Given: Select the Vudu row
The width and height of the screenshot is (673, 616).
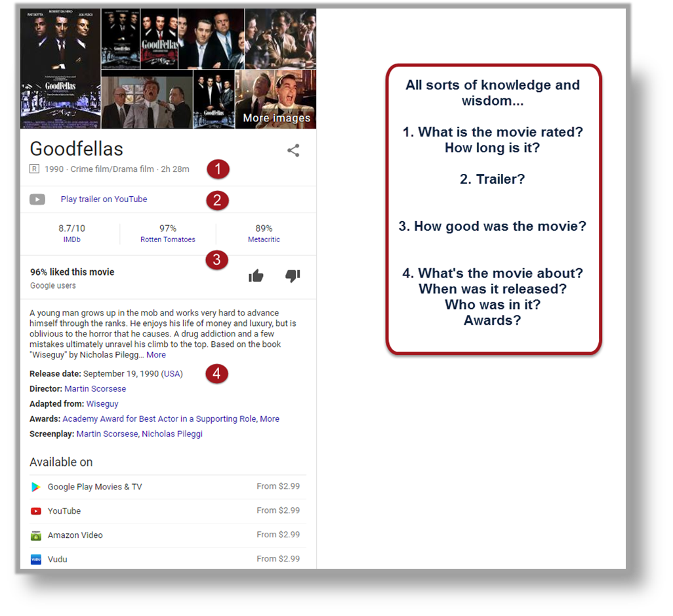Looking at the screenshot, I should click(168, 559).
